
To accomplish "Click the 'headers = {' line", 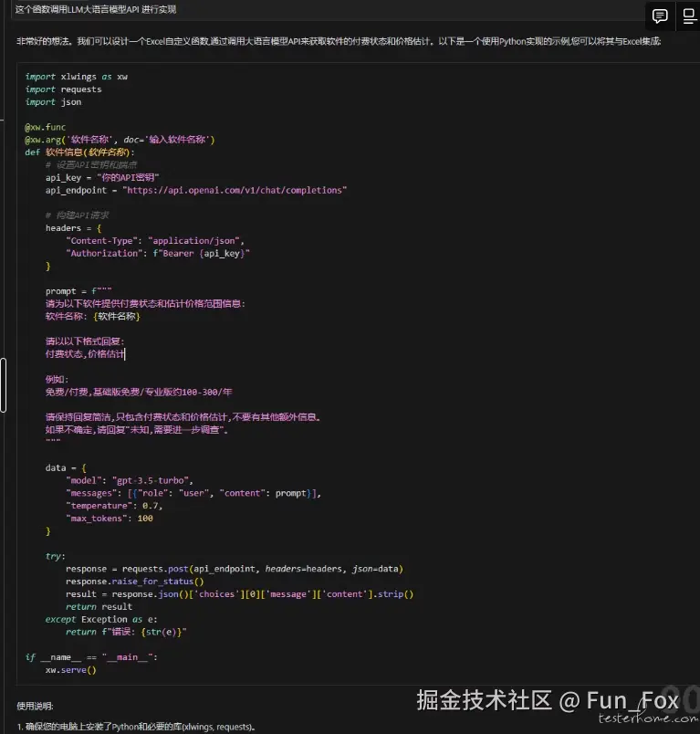I will 73,228.
